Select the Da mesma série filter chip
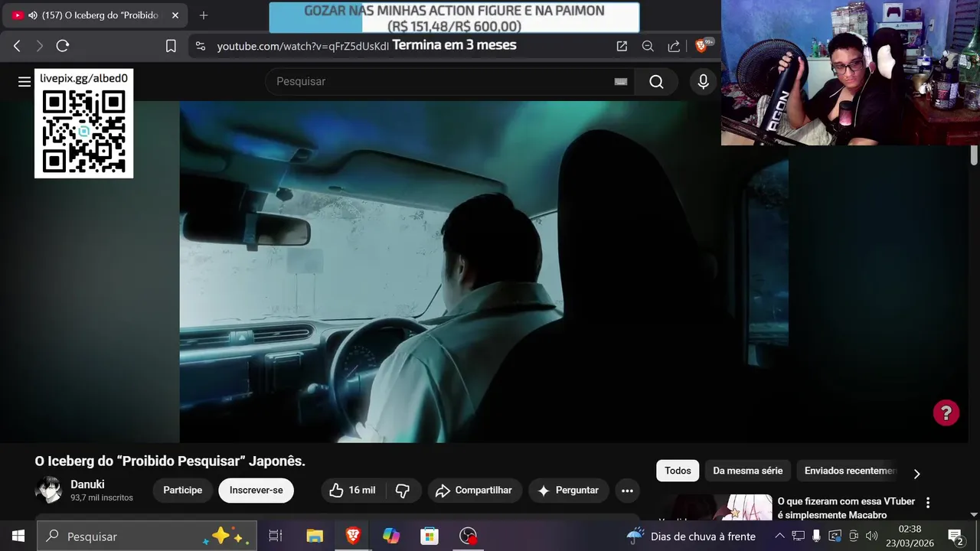The image size is (980, 551). tap(748, 471)
